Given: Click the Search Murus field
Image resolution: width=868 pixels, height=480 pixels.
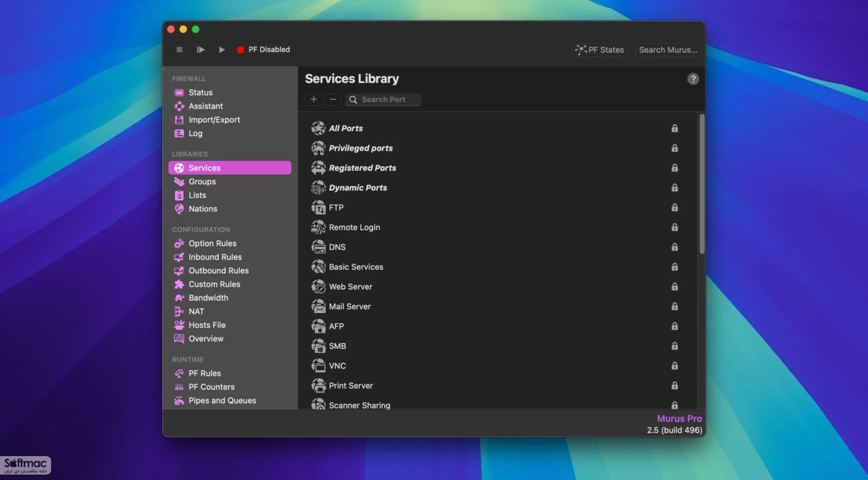Looking at the screenshot, I should tap(668, 50).
